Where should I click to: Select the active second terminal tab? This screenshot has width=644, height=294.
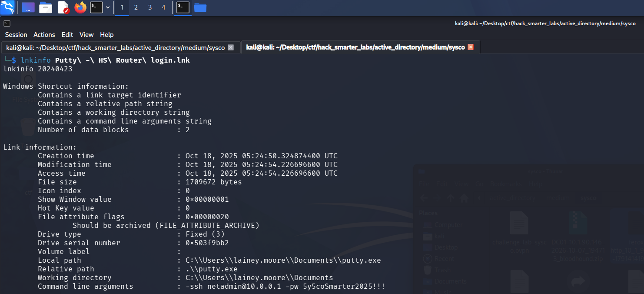(x=355, y=47)
